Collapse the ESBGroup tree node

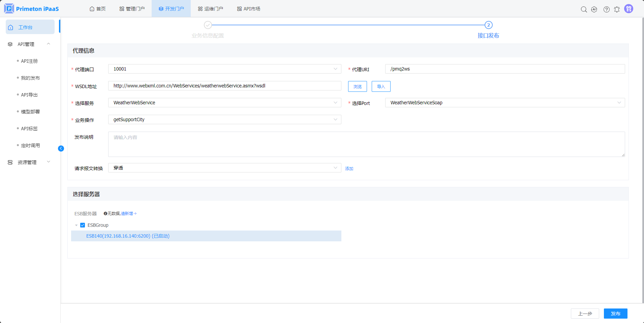76,225
